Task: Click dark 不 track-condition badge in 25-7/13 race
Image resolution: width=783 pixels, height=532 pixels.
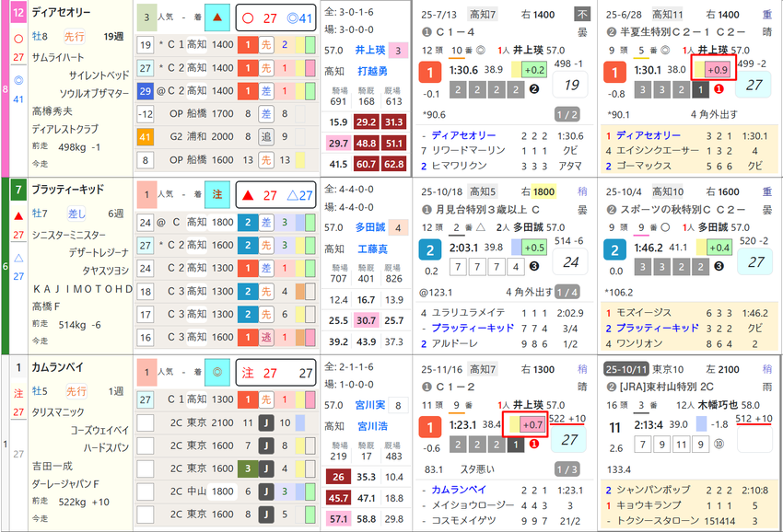Action: tap(582, 15)
